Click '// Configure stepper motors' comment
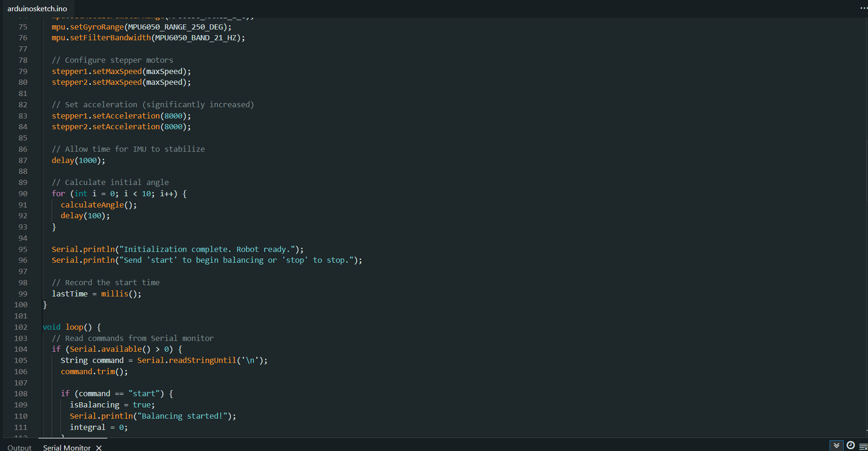This screenshot has width=868, height=451. [x=112, y=60]
